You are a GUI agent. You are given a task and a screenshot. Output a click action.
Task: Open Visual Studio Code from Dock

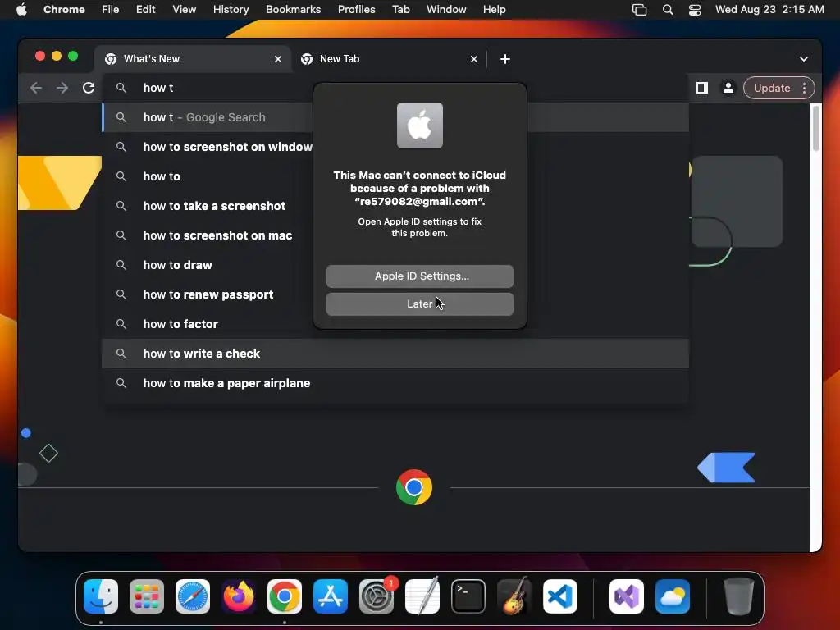[x=559, y=596]
